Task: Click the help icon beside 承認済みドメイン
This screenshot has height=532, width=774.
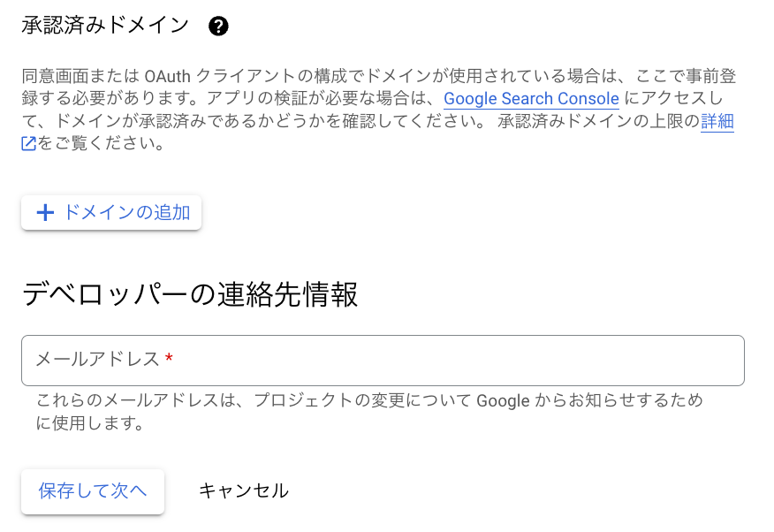Action: (218, 27)
